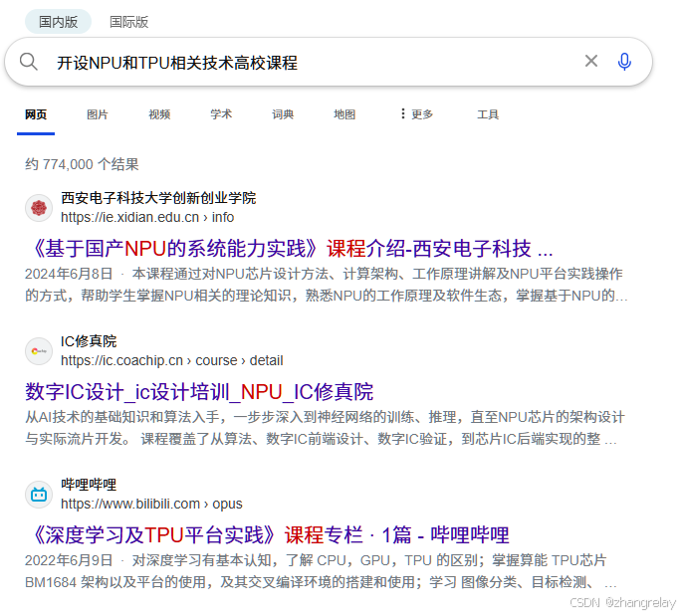This screenshot has width=681, height=616.
Task: Start voice search with microphone icon
Action: 624,62
